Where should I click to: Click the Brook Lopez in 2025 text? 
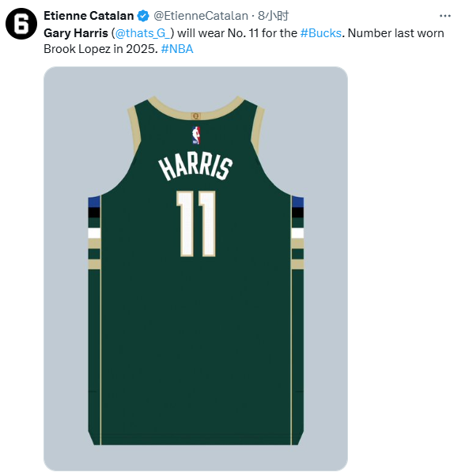click(x=100, y=49)
